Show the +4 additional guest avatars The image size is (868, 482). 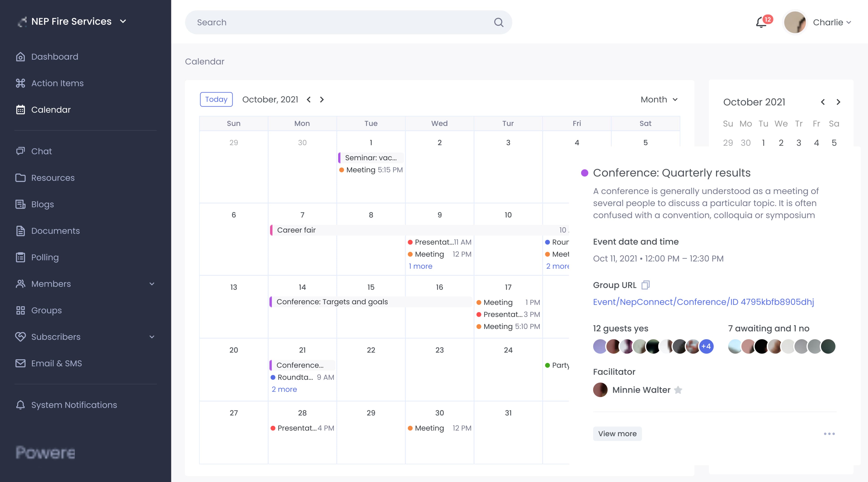click(705, 346)
